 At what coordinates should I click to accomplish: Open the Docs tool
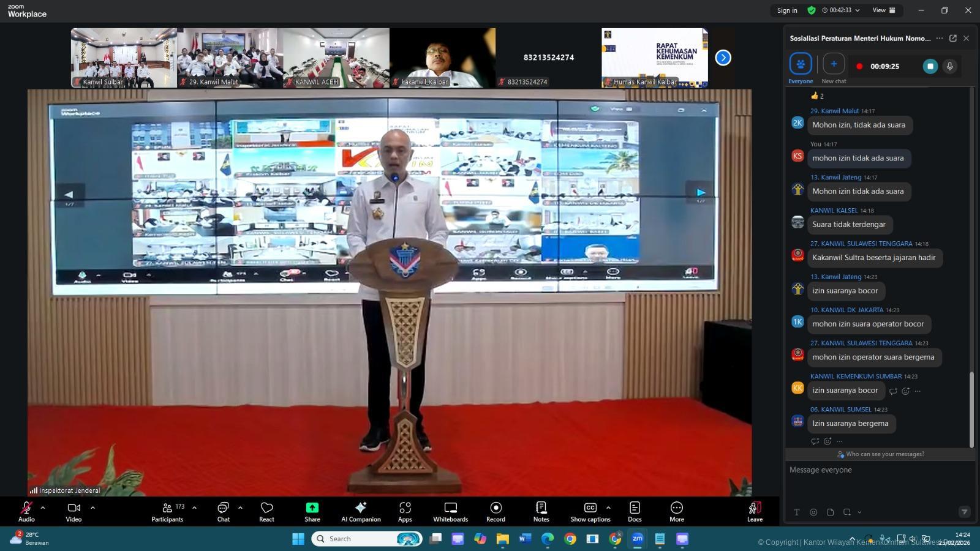click(x=635, y=511)
